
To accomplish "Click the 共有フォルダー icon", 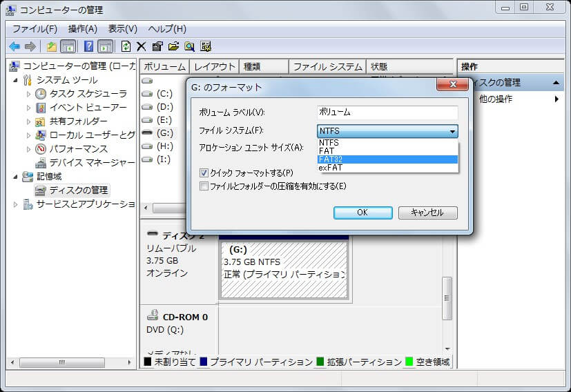I will (41, 121).
